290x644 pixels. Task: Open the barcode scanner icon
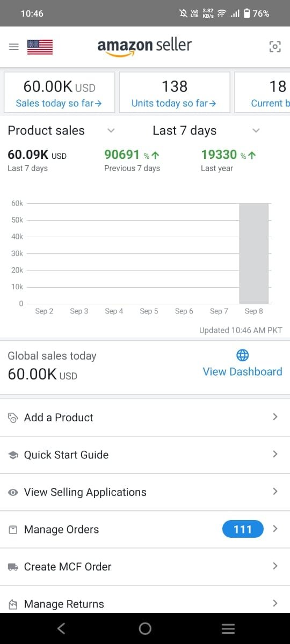click(x=274, y=47)
